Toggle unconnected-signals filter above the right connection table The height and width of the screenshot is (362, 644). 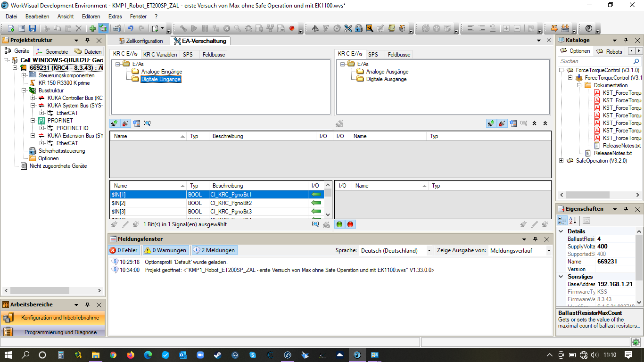502,123
